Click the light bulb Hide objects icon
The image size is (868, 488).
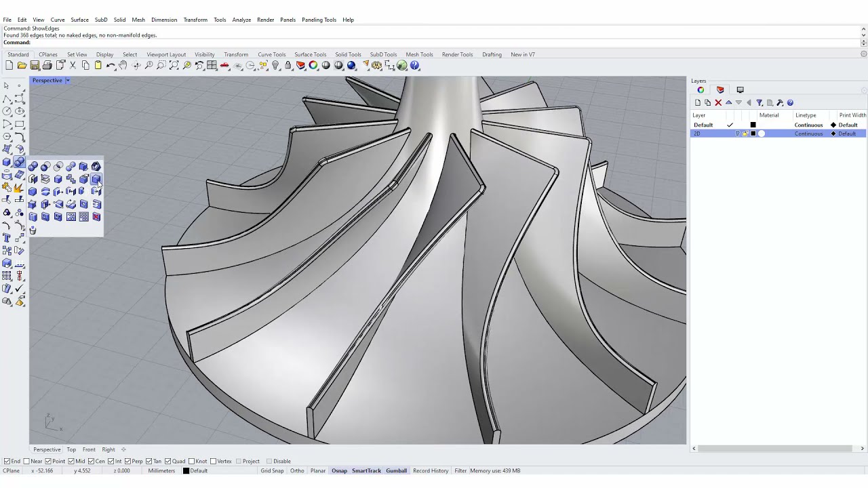point(275,66)
